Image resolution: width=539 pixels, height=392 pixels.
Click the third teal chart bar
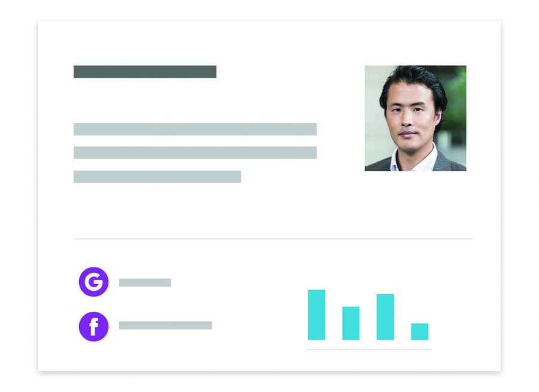pyautogui.click(x=385, y=317)
